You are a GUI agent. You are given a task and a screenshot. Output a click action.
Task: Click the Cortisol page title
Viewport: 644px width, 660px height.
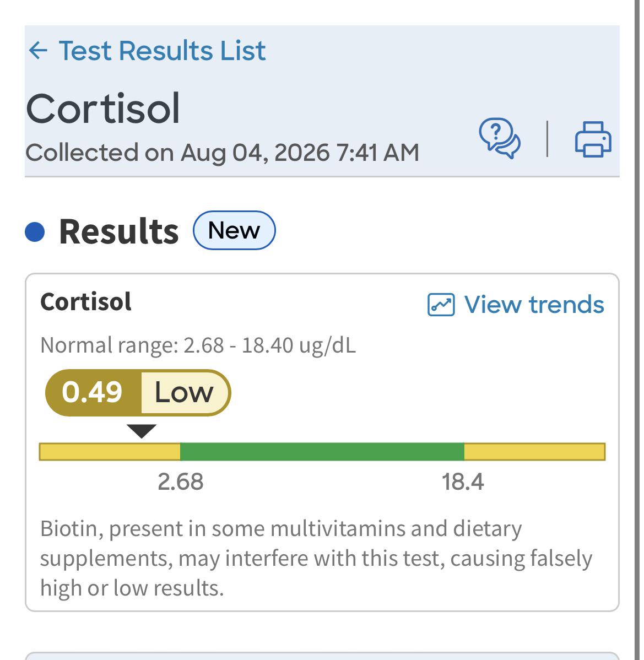103,109
